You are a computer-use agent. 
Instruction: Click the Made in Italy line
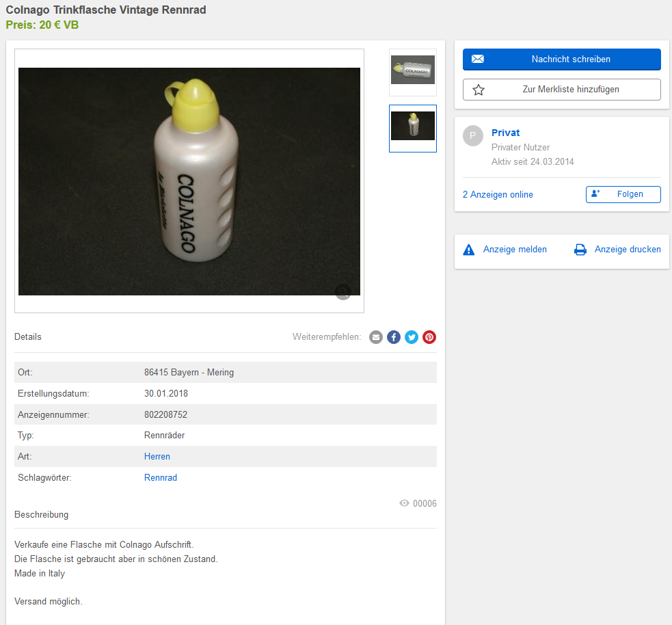40,574
